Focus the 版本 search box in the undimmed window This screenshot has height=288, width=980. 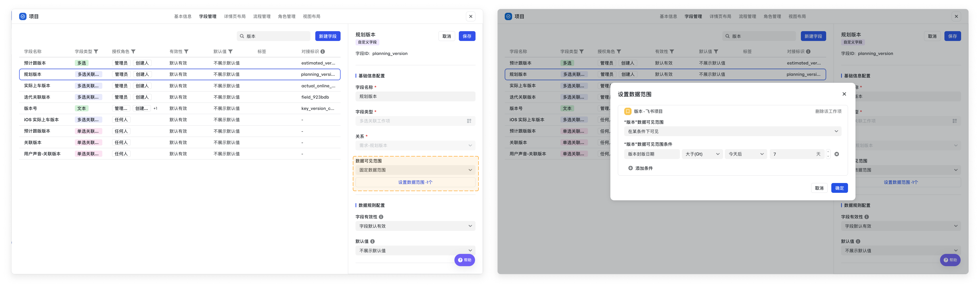click(x=274, y=36)
